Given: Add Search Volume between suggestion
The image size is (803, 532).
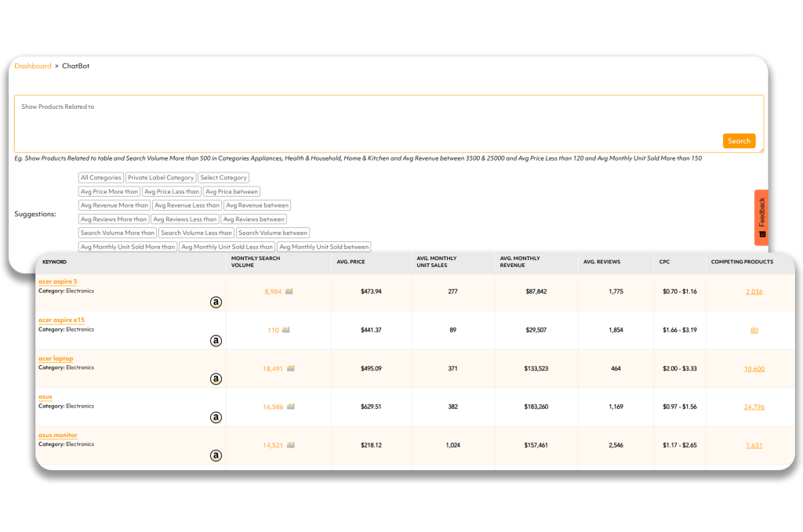Looking at the screenshot, I should pos(273,233).
